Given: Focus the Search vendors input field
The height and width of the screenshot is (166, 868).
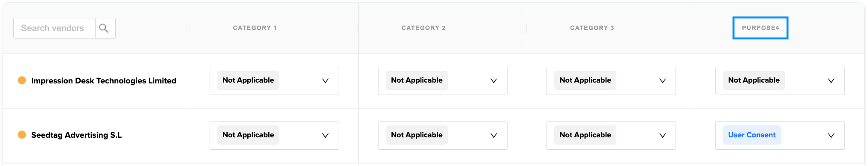Looking at the screenshot, I should tap(54, 28).
